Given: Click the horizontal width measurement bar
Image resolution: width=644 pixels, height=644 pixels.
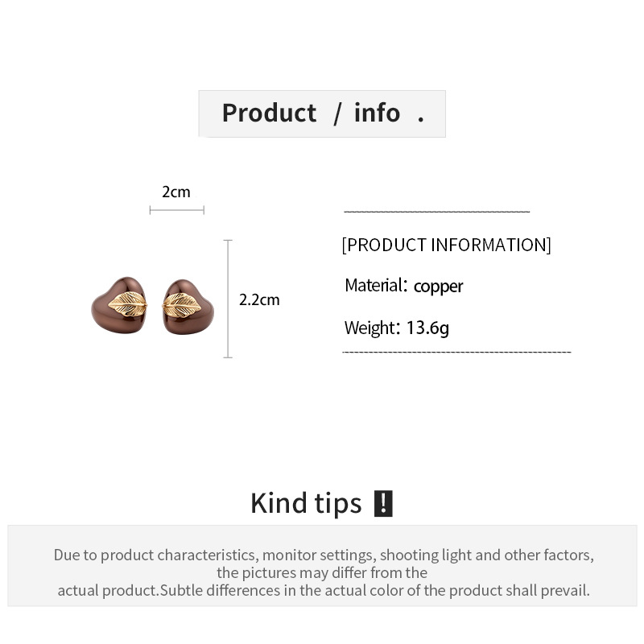Looking at the screenshot, I should tap(177, 210).
